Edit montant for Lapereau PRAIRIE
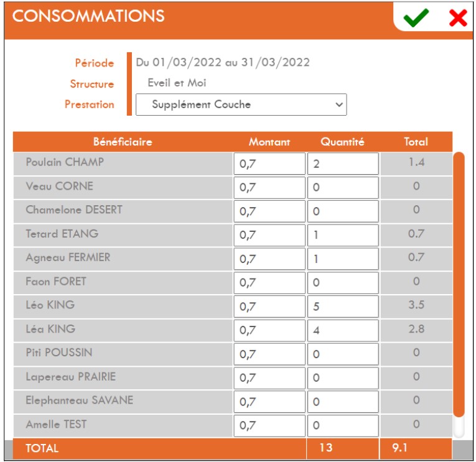Viewport: 476px width, 462px height. [269, 378]
